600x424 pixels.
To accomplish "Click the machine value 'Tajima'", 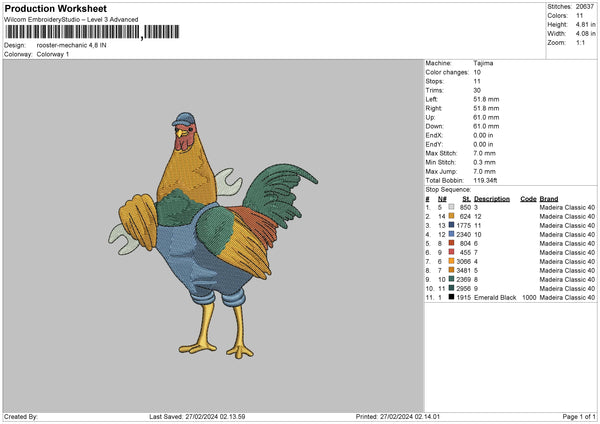I will [x=483, y=63].
